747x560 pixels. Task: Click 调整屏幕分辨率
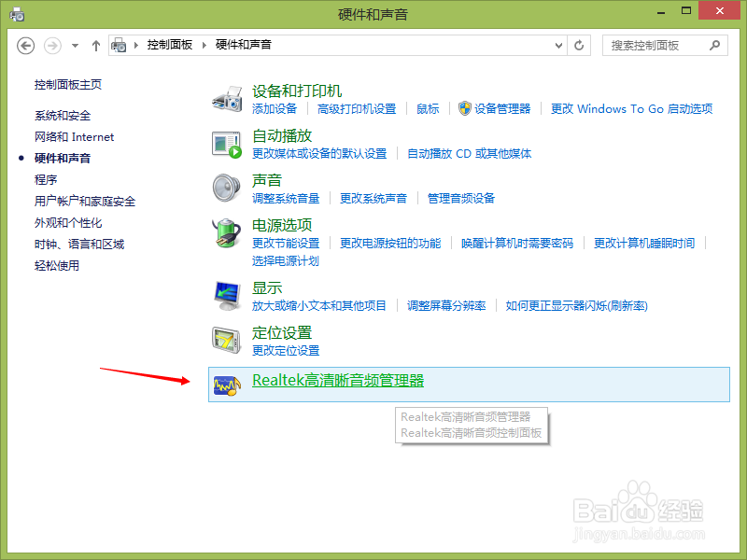[x=446, y=305]
